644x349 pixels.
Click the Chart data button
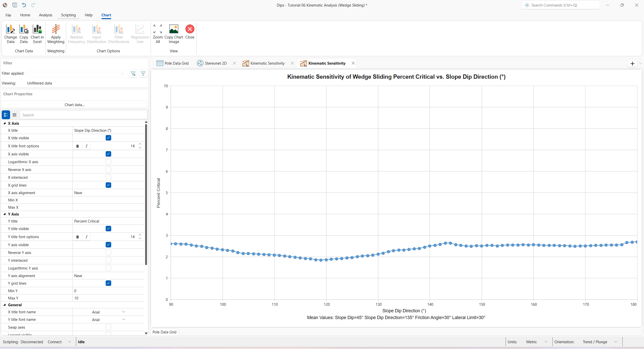click(74, 105)
